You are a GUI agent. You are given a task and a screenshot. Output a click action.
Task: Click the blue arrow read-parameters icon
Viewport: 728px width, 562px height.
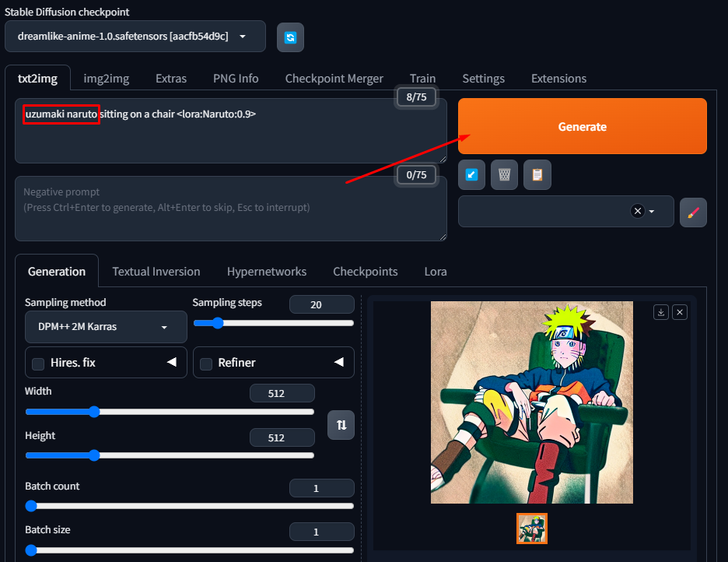click(471, 175)
